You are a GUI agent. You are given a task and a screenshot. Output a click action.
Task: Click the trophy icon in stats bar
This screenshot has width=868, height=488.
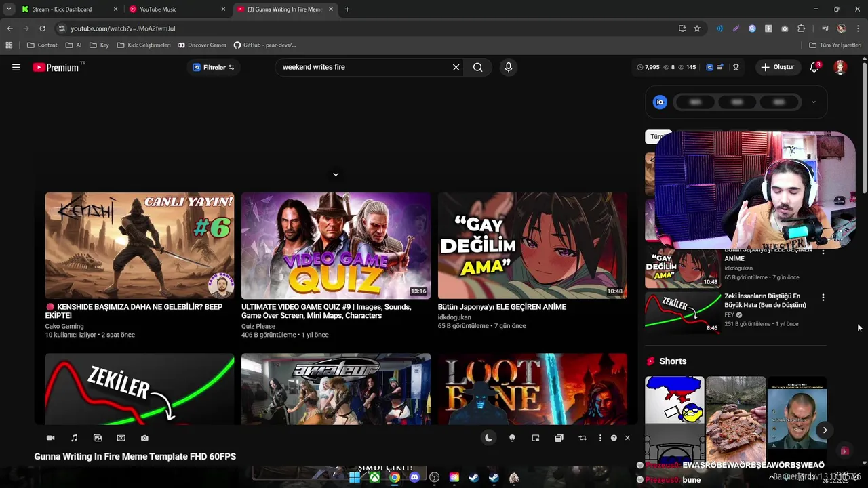coord(736,67)
